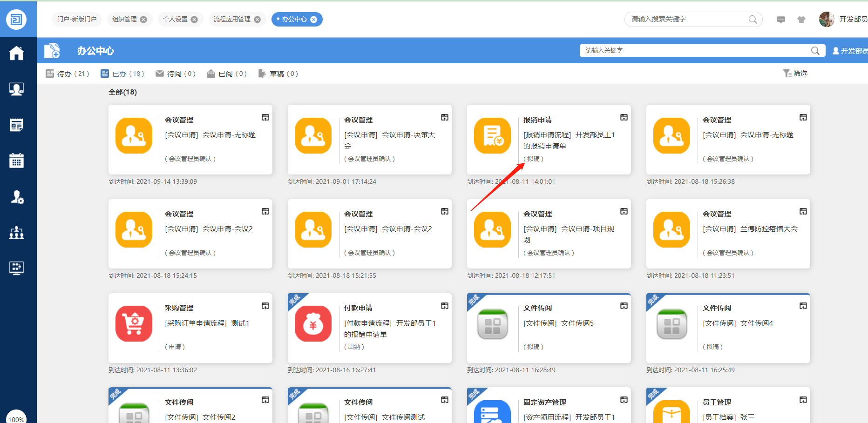Expand the 筛选 filter options
Image resolution: width=868 pixels, height=423 pixels.
coord(795,74)
